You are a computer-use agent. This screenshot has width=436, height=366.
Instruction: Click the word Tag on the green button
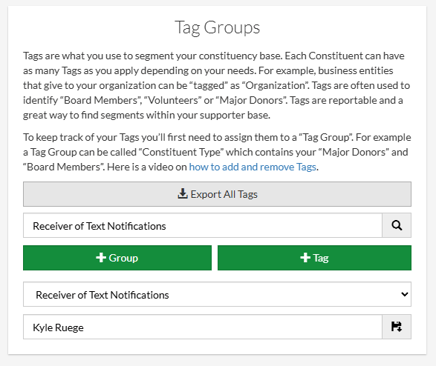click(321, 258)
